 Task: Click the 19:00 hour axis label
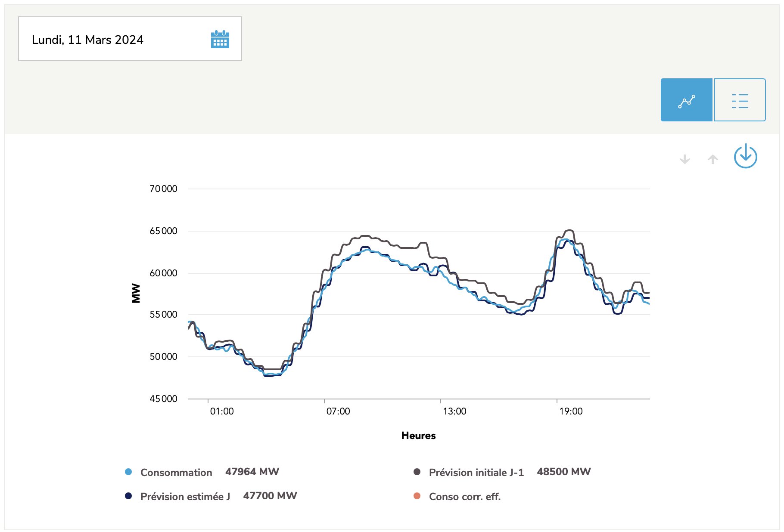coord(571,411)
